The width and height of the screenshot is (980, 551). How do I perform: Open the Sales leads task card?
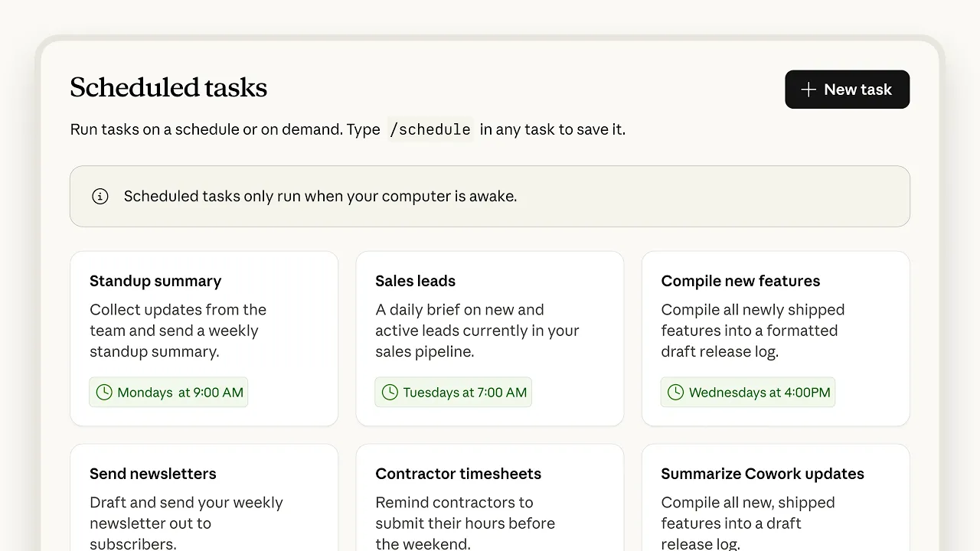pyautogui.click(x=490, y=338)
